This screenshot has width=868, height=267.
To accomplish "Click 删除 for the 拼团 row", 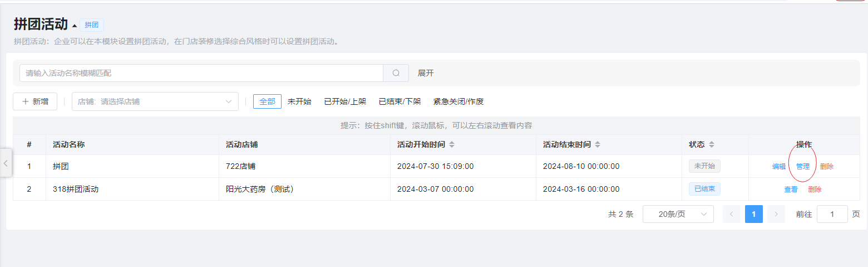I will pyautogui.click(x=827, y=166).
